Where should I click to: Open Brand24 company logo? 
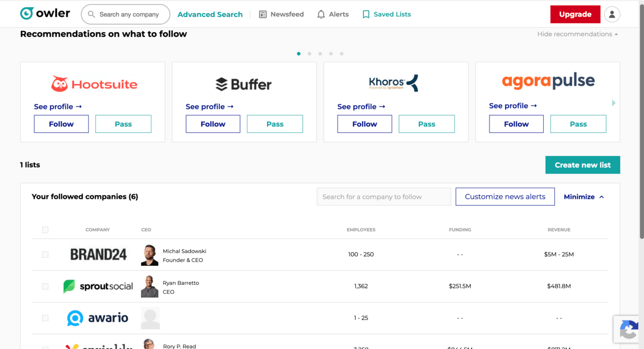[98, 255]
